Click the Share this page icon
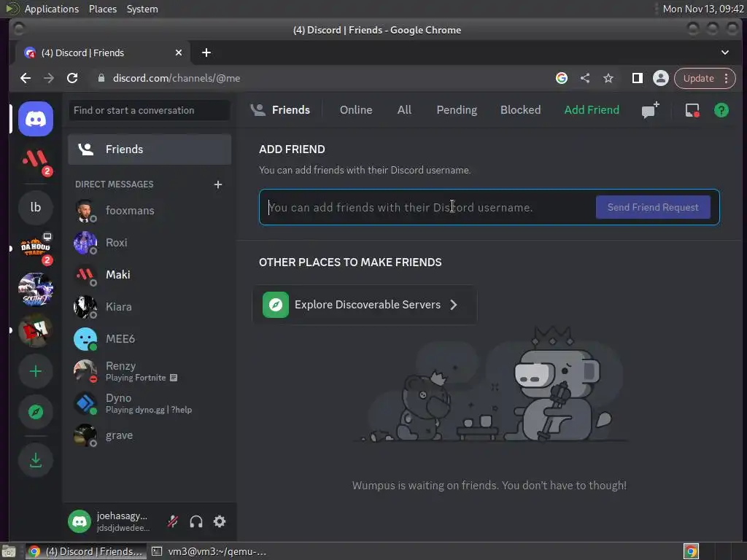The height and width of the screenshot is (560, 747). click(585, 78)
